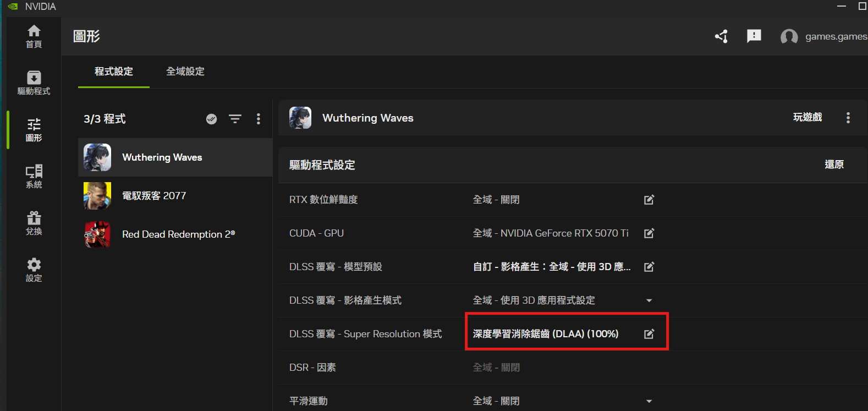
Task: Edit the RTX 數位鮮豔度 setting
Action: point(649,200)
